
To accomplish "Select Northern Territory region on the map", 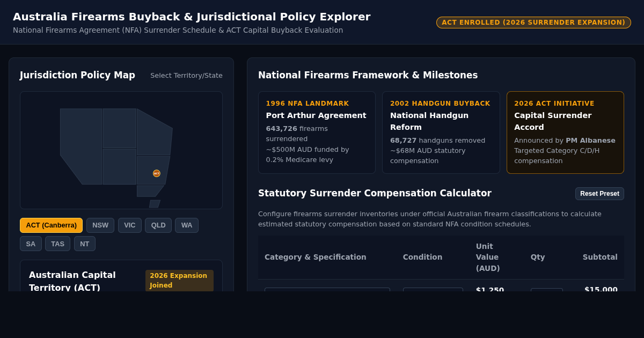I will [119, 128].
